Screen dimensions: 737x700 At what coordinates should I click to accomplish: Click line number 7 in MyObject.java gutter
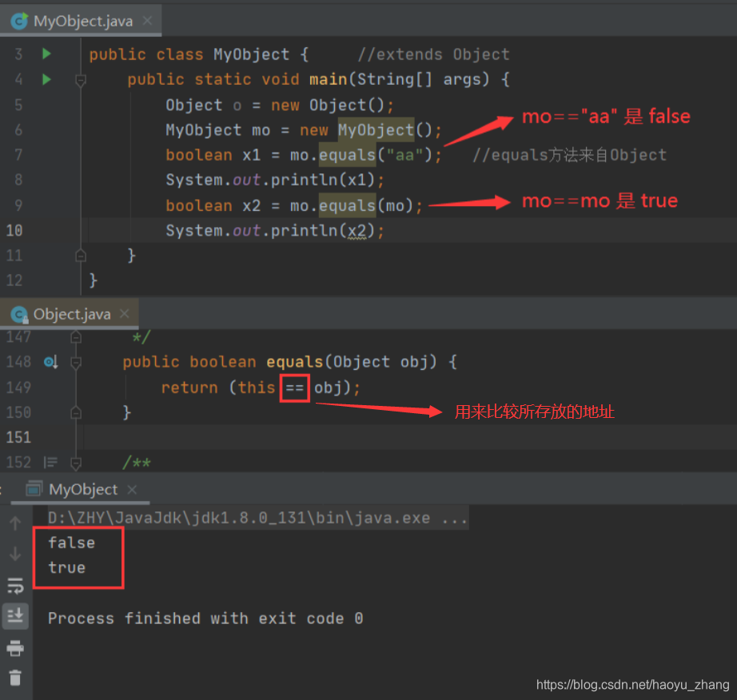(18, 154)
